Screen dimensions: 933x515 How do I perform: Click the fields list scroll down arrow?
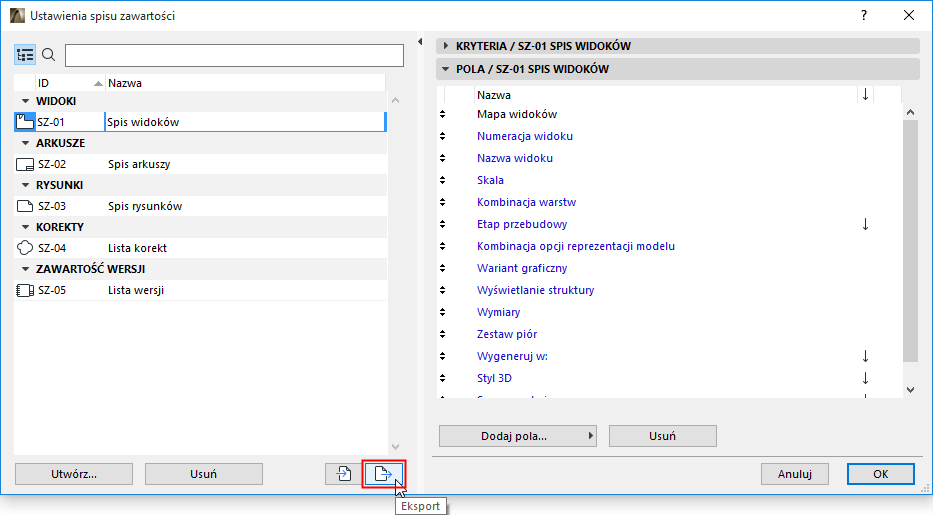click(x=910, y=390)
